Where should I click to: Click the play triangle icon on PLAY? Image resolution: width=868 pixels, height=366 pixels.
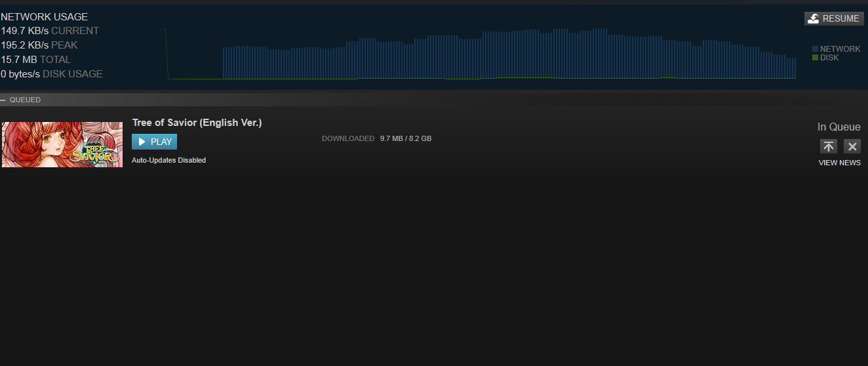coord(142,142)
